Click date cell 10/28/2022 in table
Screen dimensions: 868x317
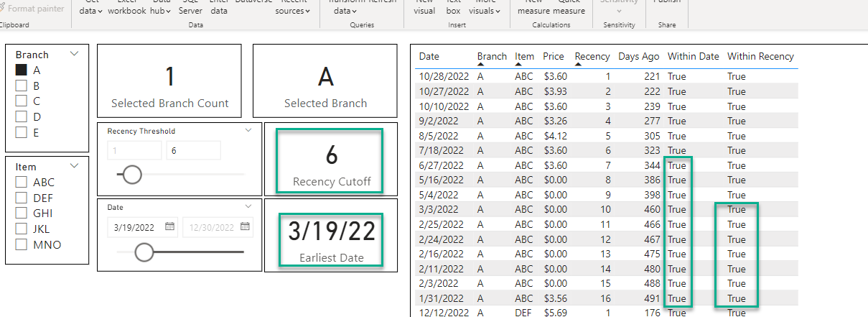[x=443, y=76]
